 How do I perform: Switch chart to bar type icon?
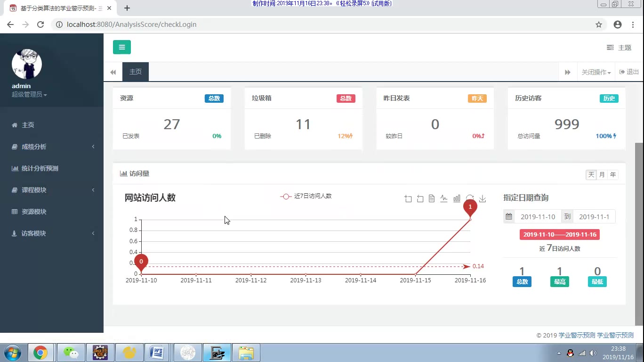click(457, 199)
